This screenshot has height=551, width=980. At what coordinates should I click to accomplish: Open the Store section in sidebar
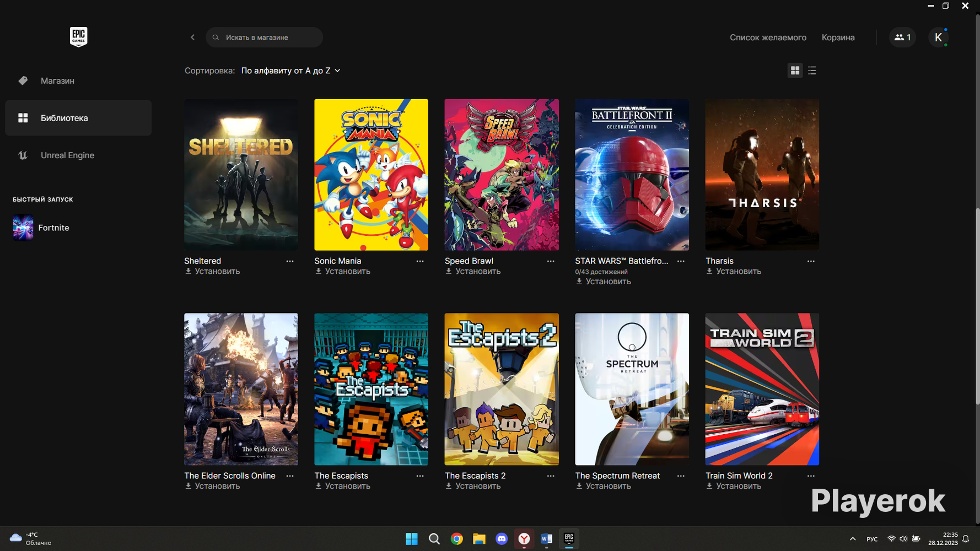78,80
